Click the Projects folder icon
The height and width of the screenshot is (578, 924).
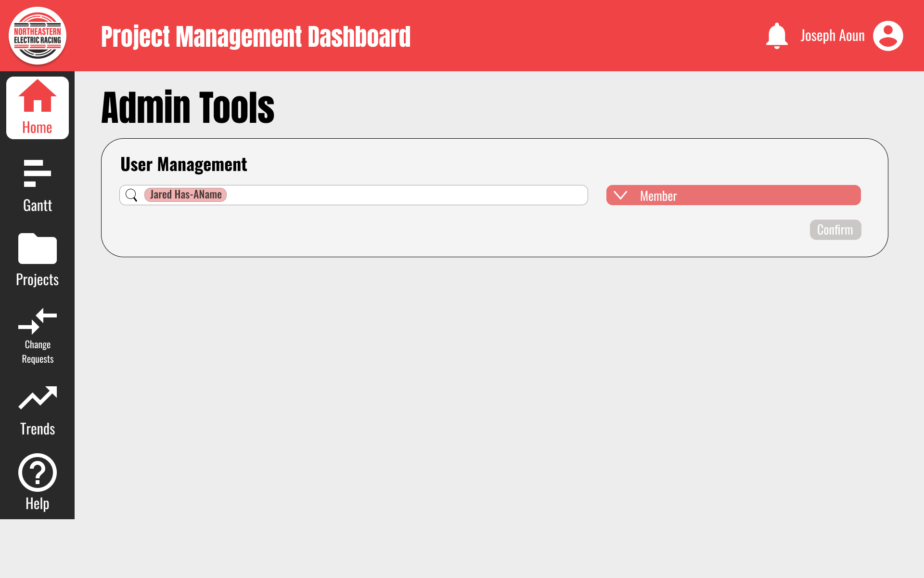[x=37, y=250]
